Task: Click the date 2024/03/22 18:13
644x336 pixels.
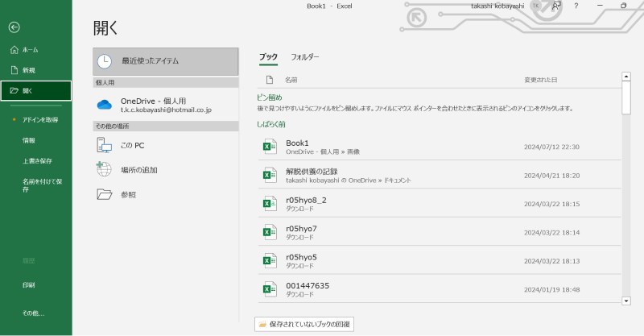Action: 551,261
